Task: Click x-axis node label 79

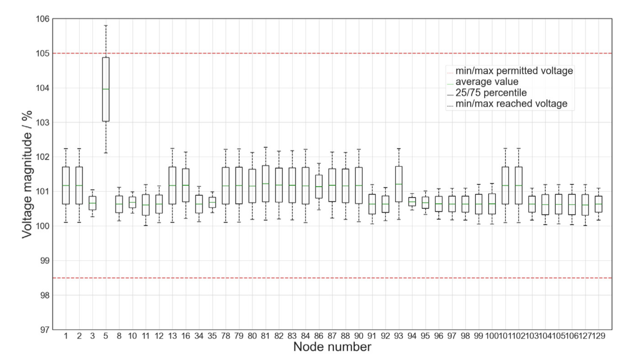Action: click(x=239, y=336)
